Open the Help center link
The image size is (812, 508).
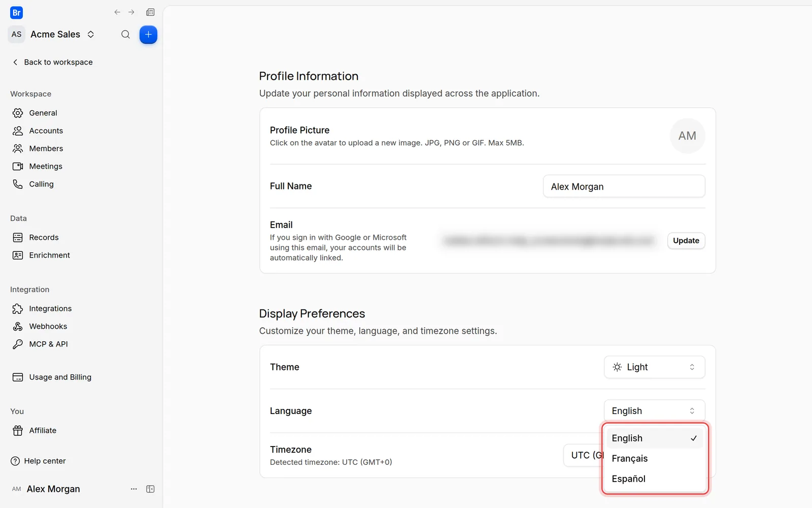[39, 461]
